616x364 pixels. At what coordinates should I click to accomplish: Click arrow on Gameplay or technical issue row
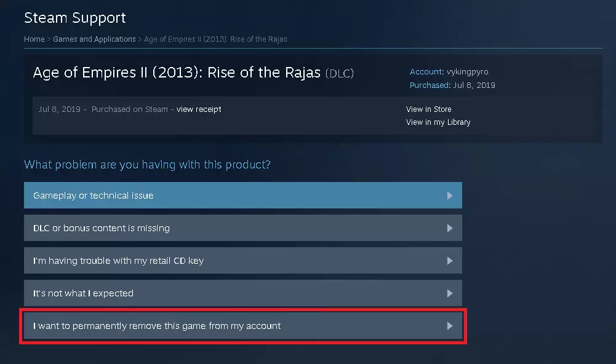[450, 196]
